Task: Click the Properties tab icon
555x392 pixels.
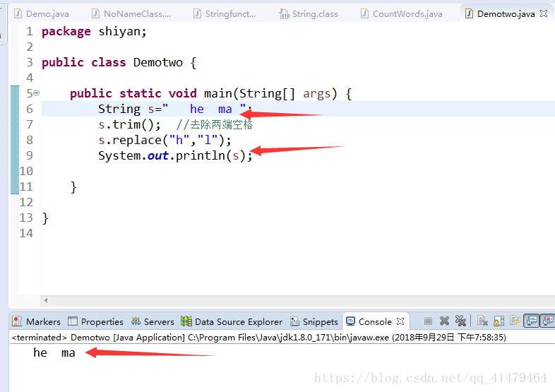Action: [73, 321]
